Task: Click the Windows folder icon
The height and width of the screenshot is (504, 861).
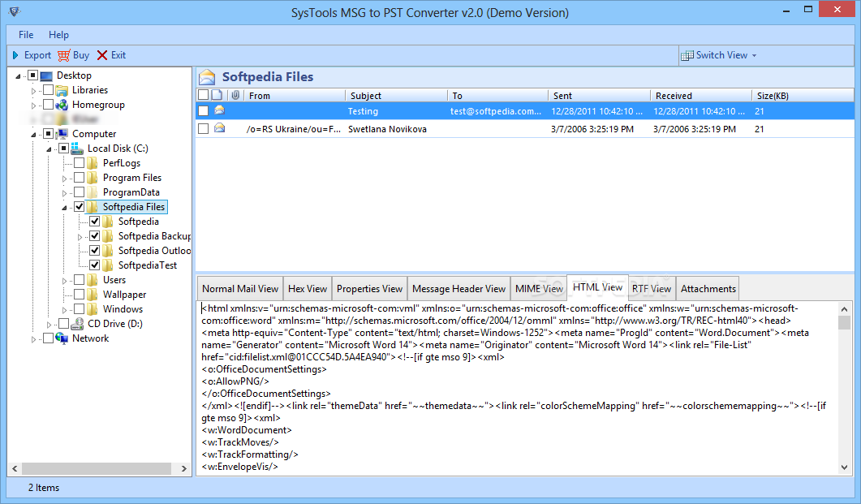Action: pyautogui.click(x=93, y=309)
